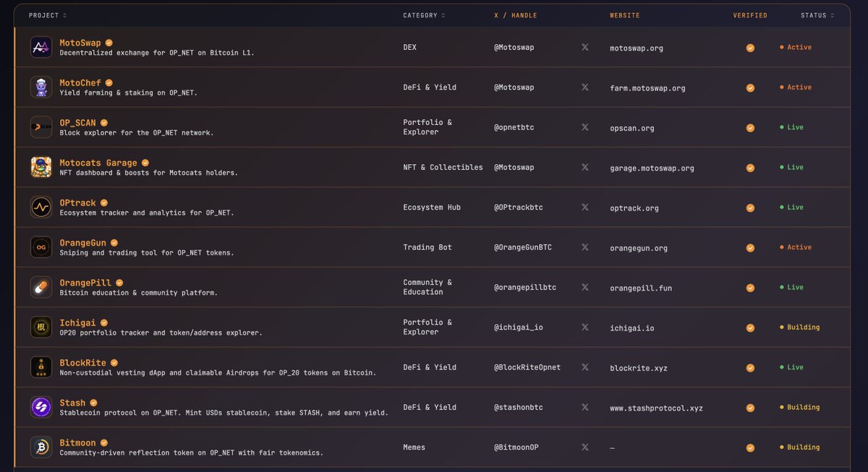Click the Trading Bot category cell
Viewport: 868px width, 472px height.
tap(427, 247)
